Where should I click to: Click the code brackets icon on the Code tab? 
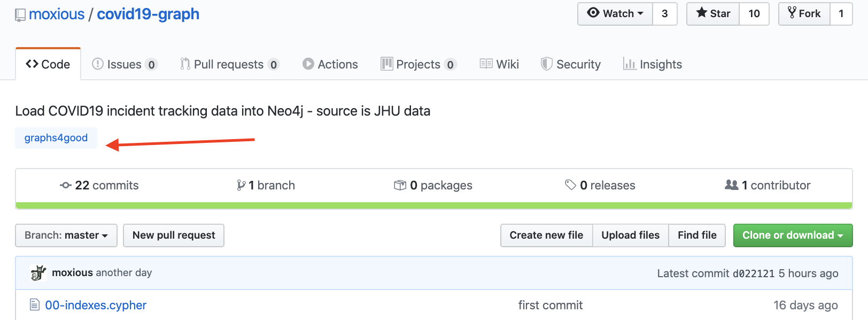[32, 64]
